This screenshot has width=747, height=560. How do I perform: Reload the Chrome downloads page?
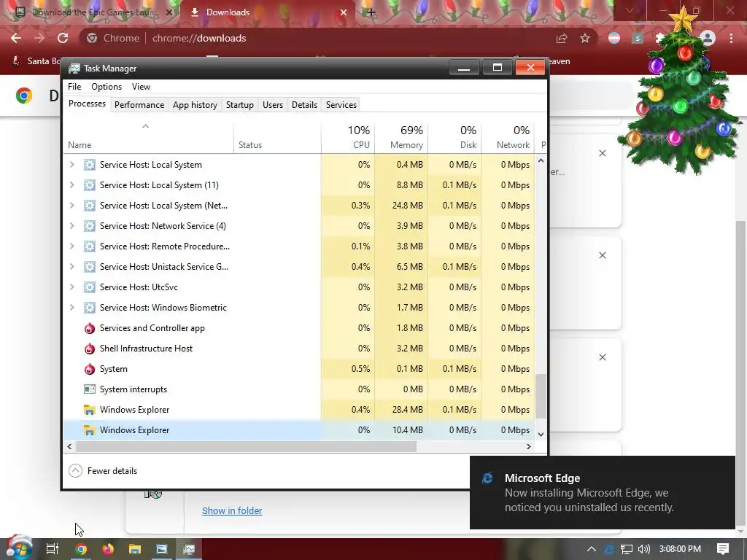click(63, 38)
